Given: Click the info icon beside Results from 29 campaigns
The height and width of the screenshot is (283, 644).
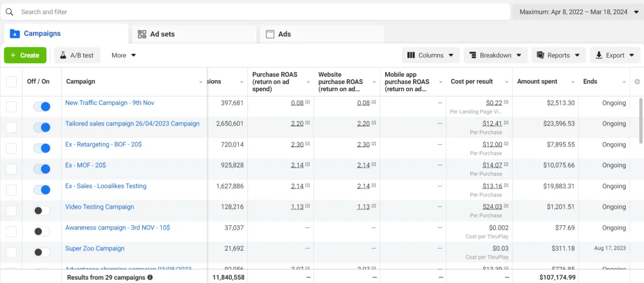Looking at the screenshot, I should [x=150, y=278].
